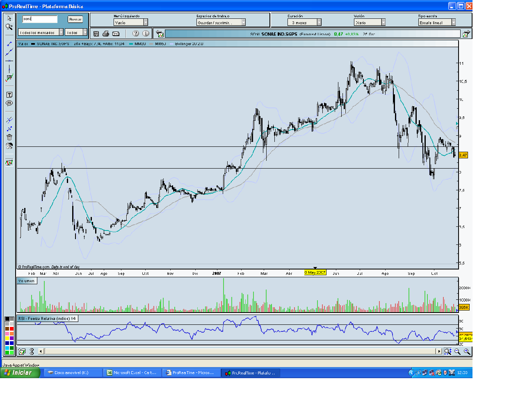The height and width of the screenshot is (420, 525).
Task: Pick the purple color swatch
Action: (11, 338)
